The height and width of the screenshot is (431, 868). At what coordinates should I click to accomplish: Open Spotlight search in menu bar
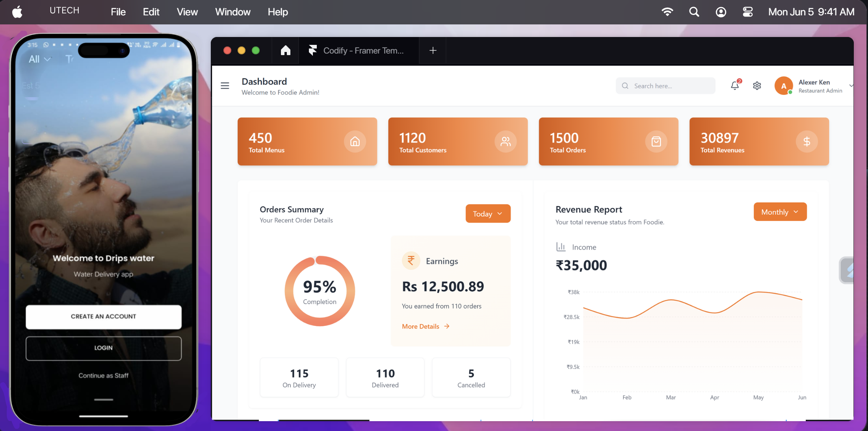pos(694,12)
